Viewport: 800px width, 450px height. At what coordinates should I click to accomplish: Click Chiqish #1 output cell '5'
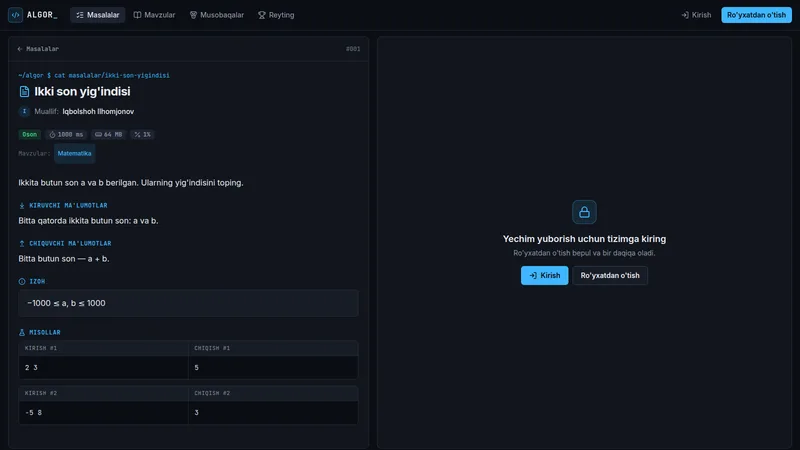pos(273,367)
